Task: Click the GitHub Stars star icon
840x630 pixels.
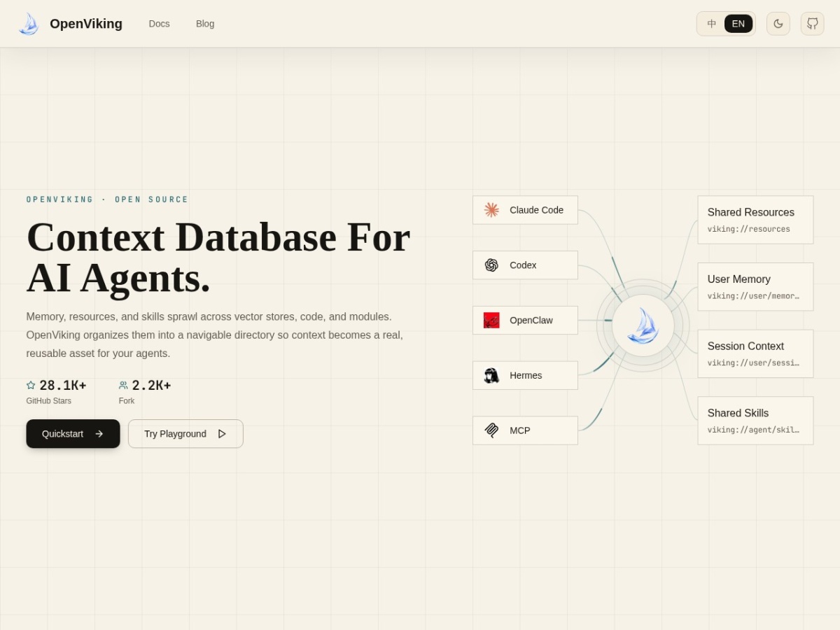Action: click(x=31, y=385)
